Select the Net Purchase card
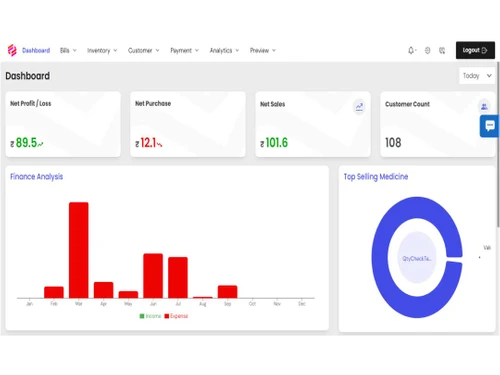The height and width of the screenshot is (375, 500). point(188,124)
